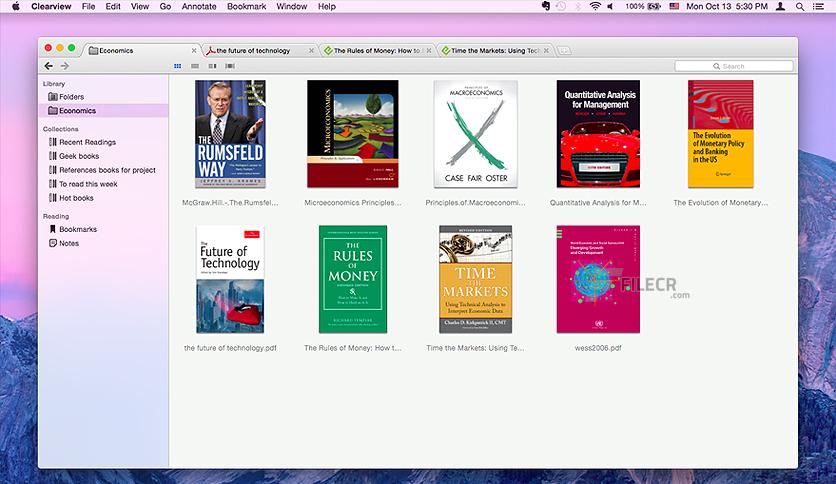Open the File menu
The height and width of the screenshot is (484, 836).
pos(89,6)
